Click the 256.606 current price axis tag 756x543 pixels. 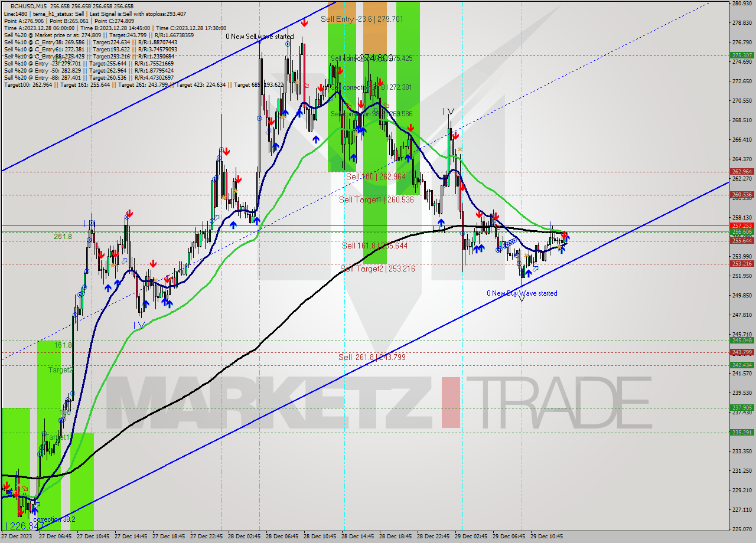[742, 232]
